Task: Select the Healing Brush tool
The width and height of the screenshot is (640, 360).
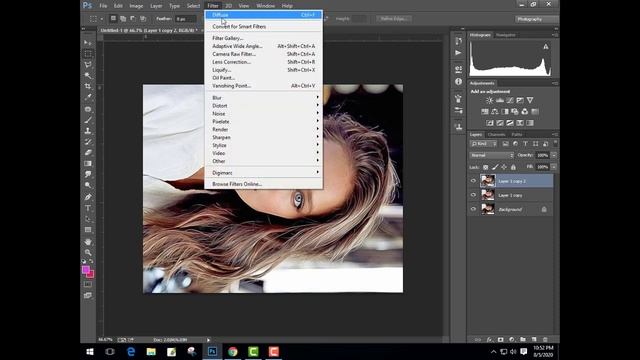Action: tap(88, 109)
